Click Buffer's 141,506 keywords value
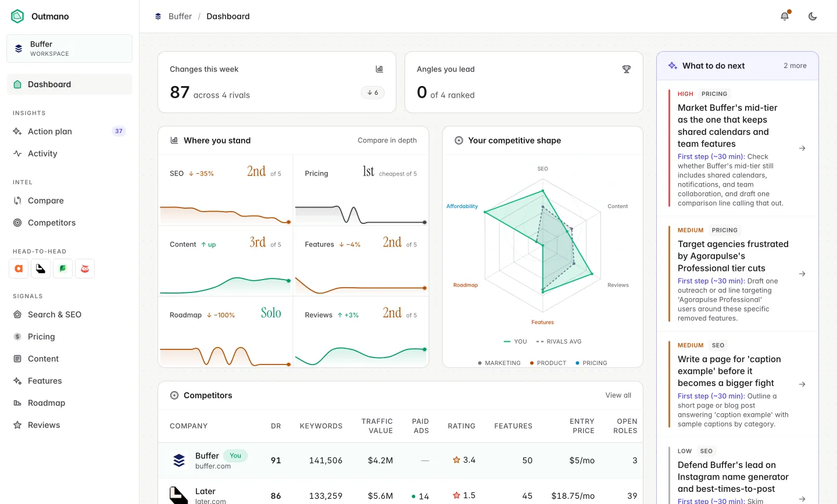Viewport: 837px width, 504px height. 325,460
